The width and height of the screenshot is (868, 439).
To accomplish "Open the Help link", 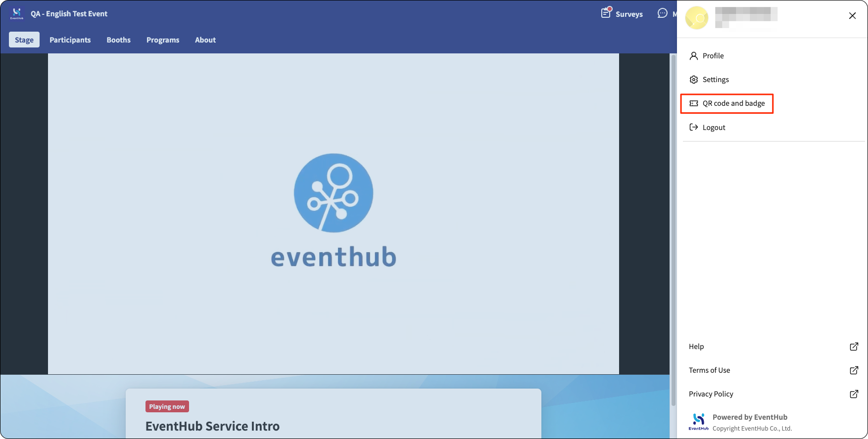I will point(696,347).
